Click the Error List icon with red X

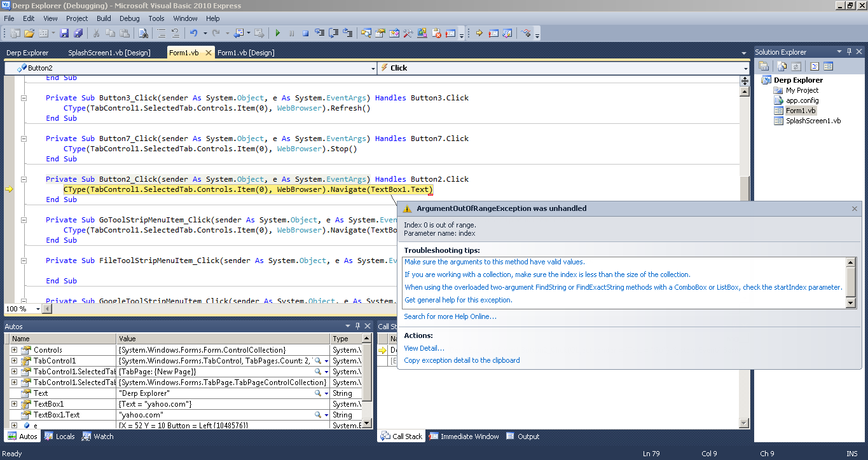pos(436,33)
